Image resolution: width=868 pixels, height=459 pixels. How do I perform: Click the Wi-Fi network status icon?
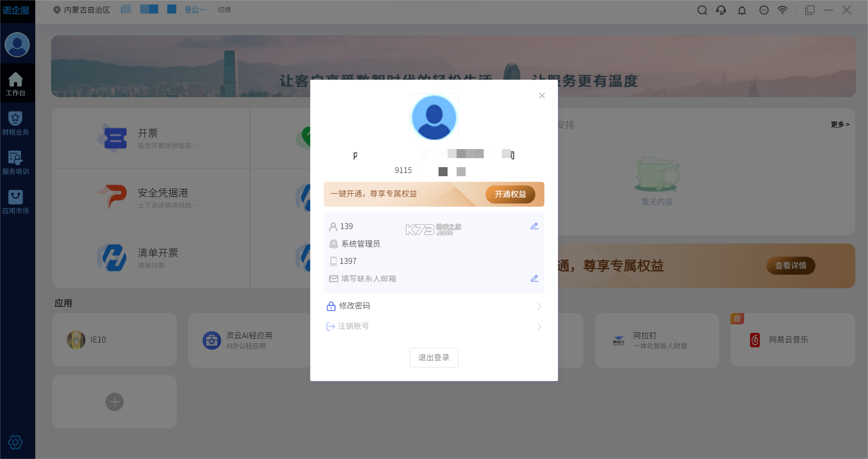[783, 10]
